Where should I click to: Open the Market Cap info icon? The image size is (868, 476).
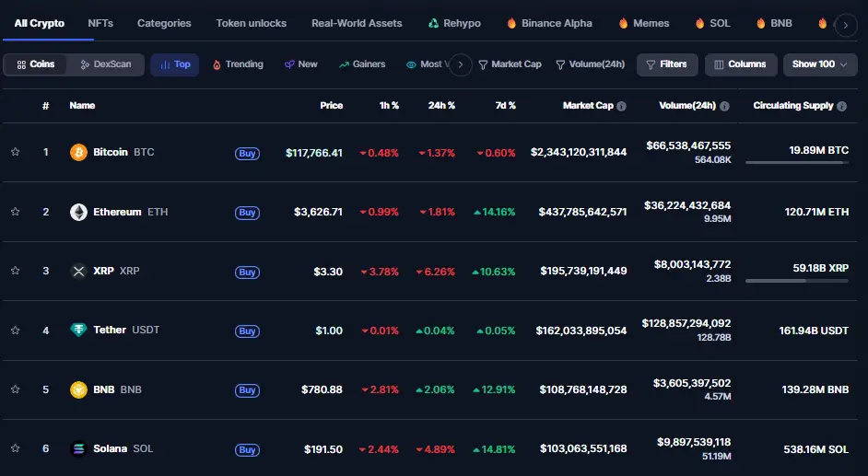click(x=621, y=106)
